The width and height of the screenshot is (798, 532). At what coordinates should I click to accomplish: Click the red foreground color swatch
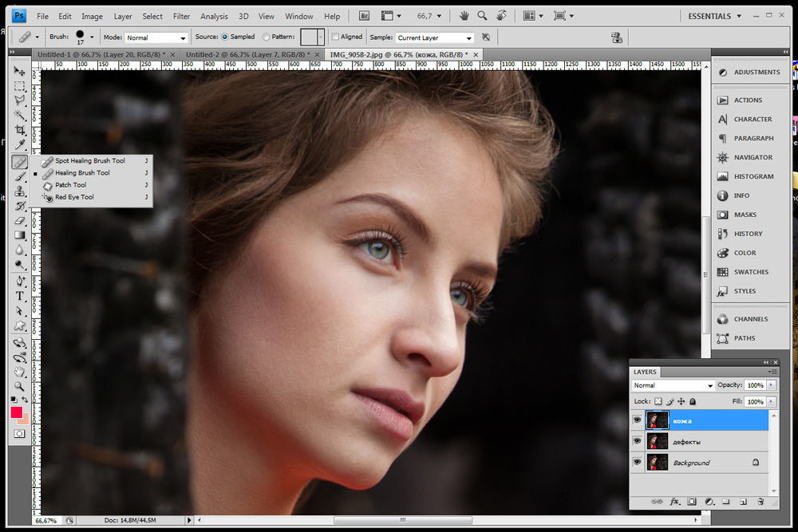pos(16,412)
